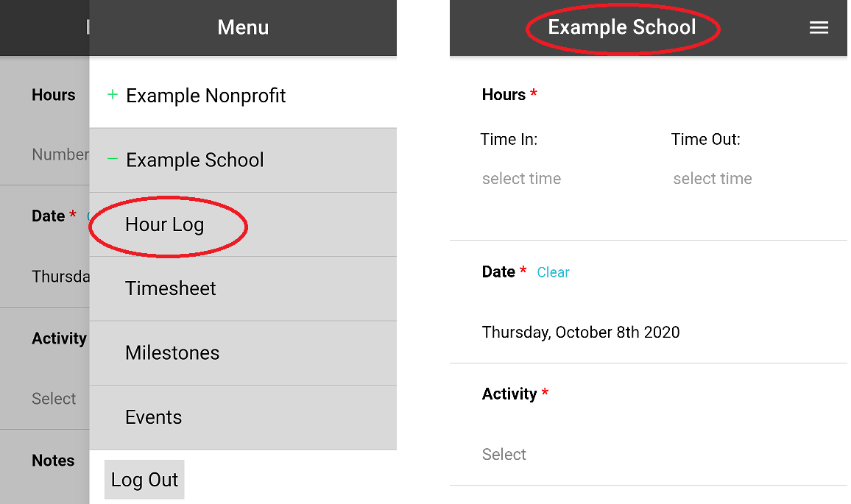The image size is (851, 504).
Task: Pick a time under Time In
Action: tap(521, 179)
